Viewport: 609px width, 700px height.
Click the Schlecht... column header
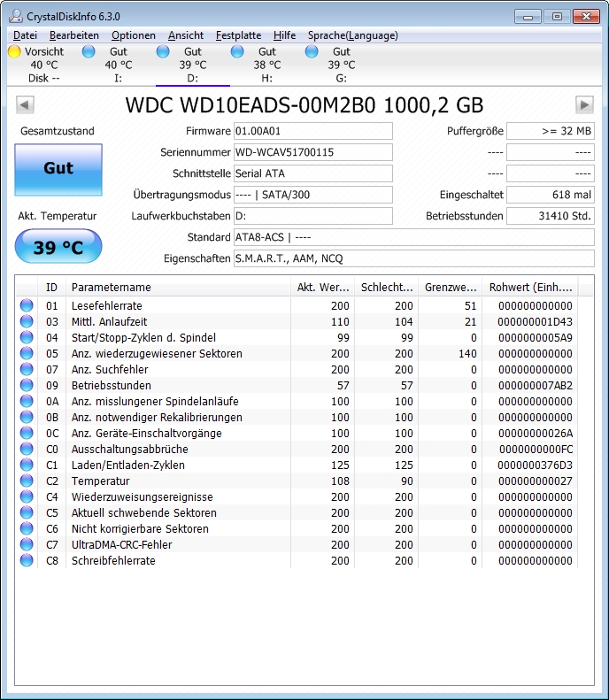[x=387, y=287]
